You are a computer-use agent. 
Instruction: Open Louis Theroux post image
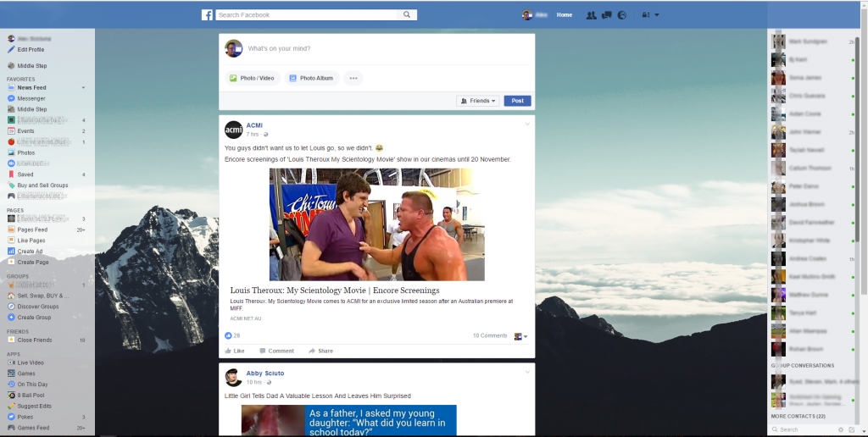coord(377,224)
